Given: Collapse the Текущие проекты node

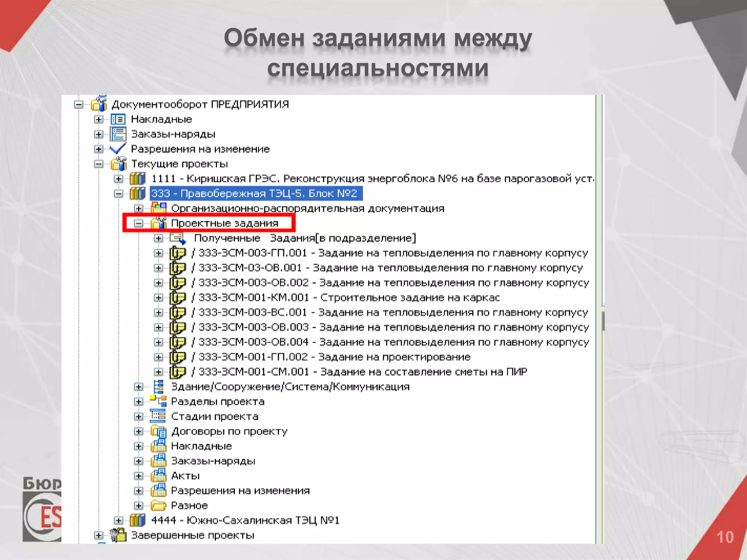Looking at the screenshot, I should pyautogui.click(x=98, y=164).
